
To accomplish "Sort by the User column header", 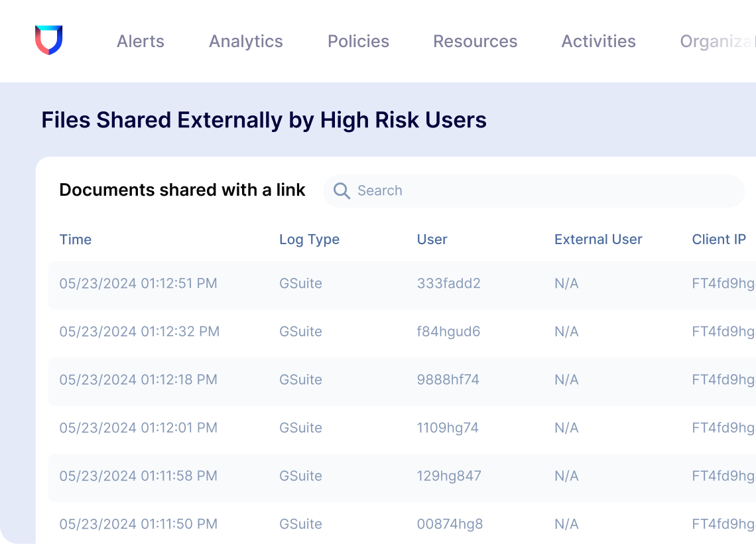I will (432, 239).
